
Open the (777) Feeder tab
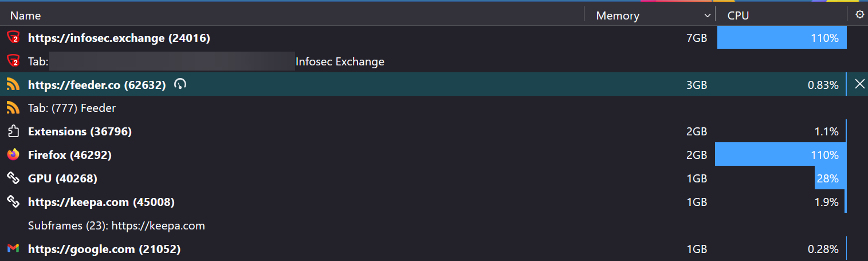(x=72, y=108)
